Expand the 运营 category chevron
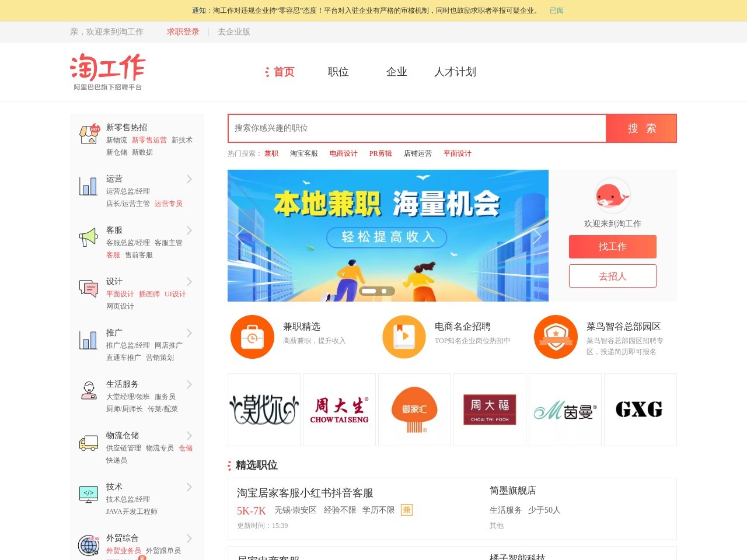This screenshot has height=560, width=747. (189, 179)
